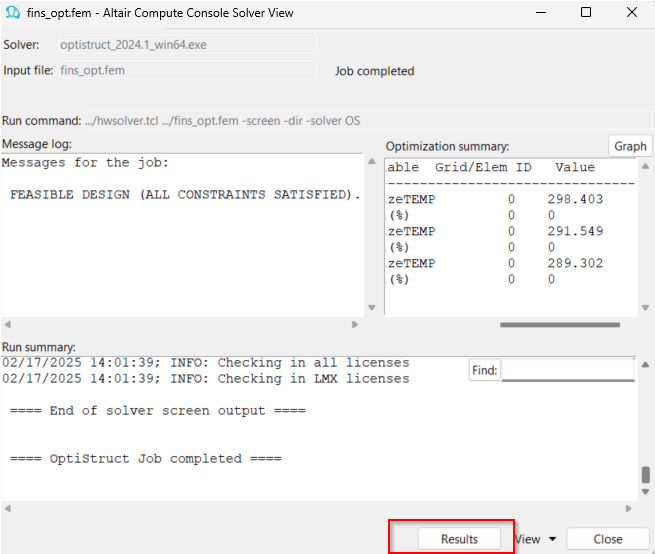Click the Message log scroll-down arrow
Viewport: 655px width, 554px height.
coord(371,307)
